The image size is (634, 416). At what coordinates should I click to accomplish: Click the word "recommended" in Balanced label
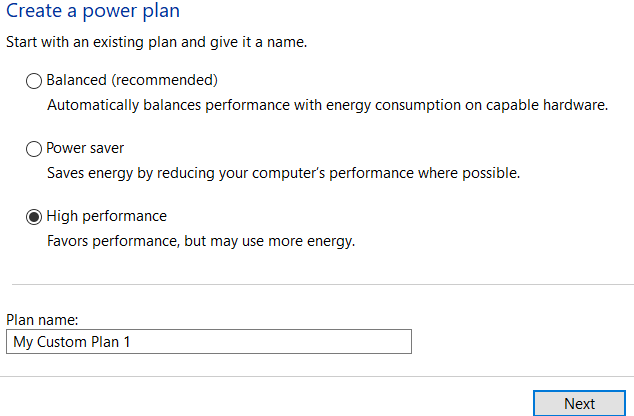click(x=167, y=81)
